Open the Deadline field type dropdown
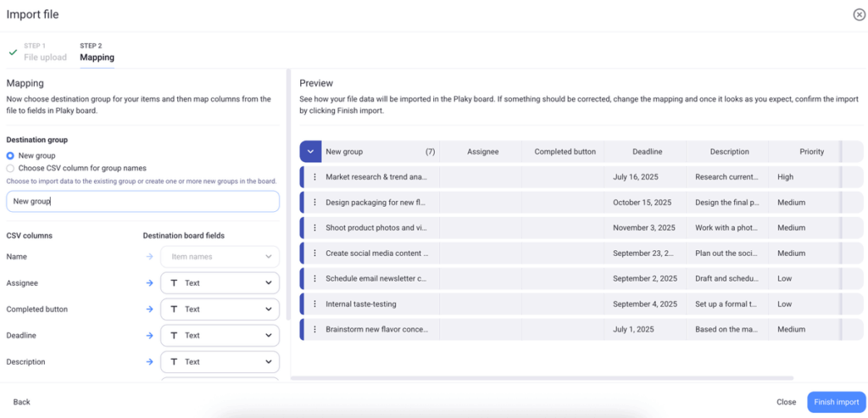Screen dimensions: 868x418 click(x=220, y=336)
